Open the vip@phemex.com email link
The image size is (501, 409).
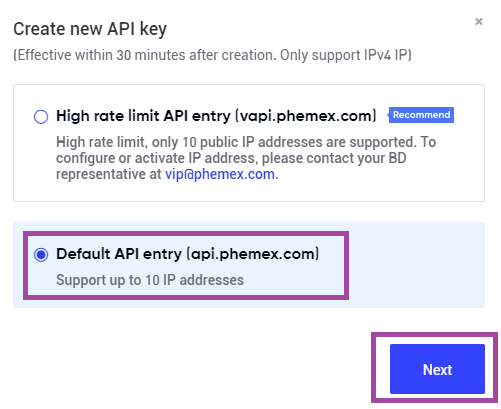pyautogui.click(x=220, y=174)
